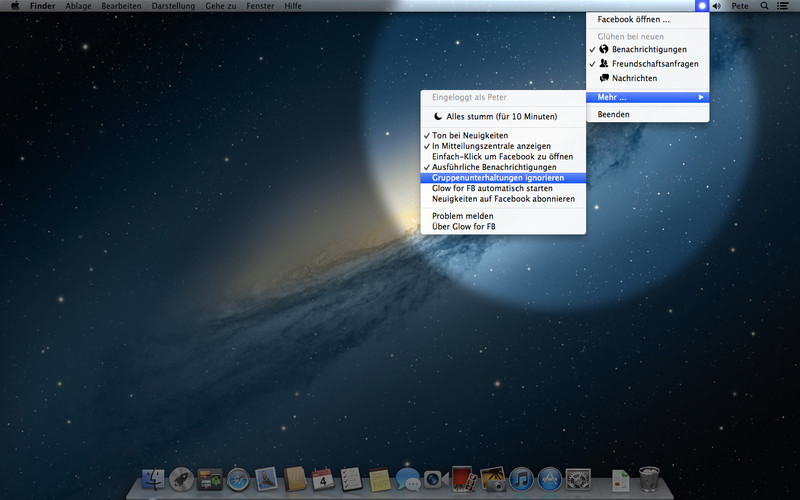
Task: Open the Ablage menu
Action: (78, 6)
